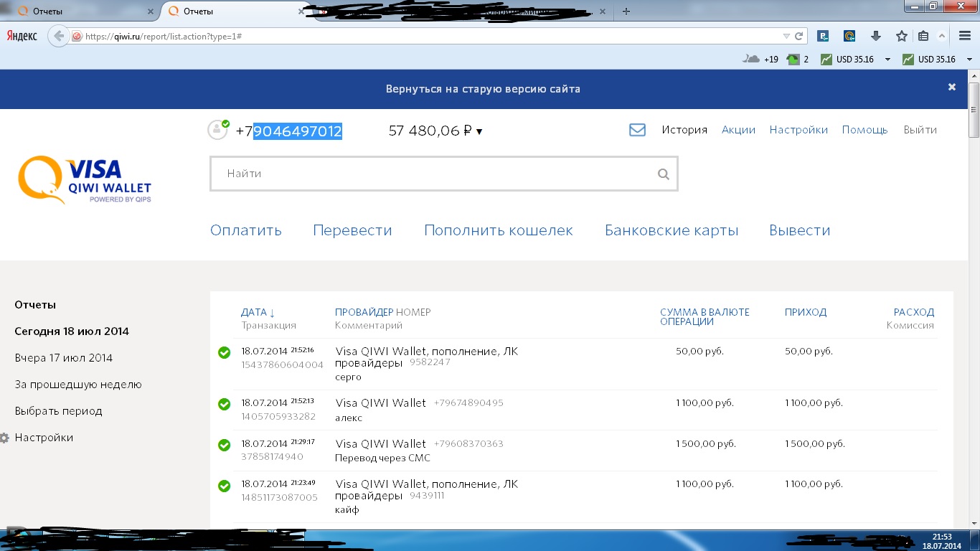Click the selected phone number +79046497012
Screen dimensions: 980x551
coord(289,131)
